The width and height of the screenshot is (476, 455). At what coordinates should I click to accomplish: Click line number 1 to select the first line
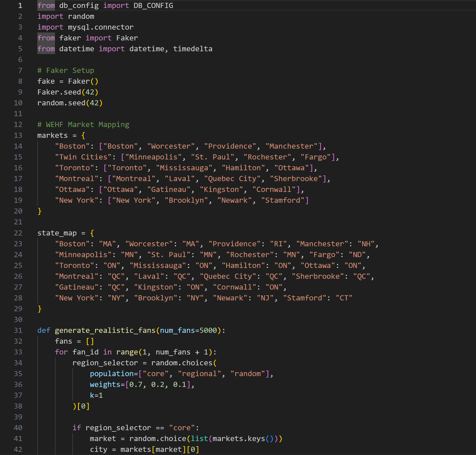(20, 5)
